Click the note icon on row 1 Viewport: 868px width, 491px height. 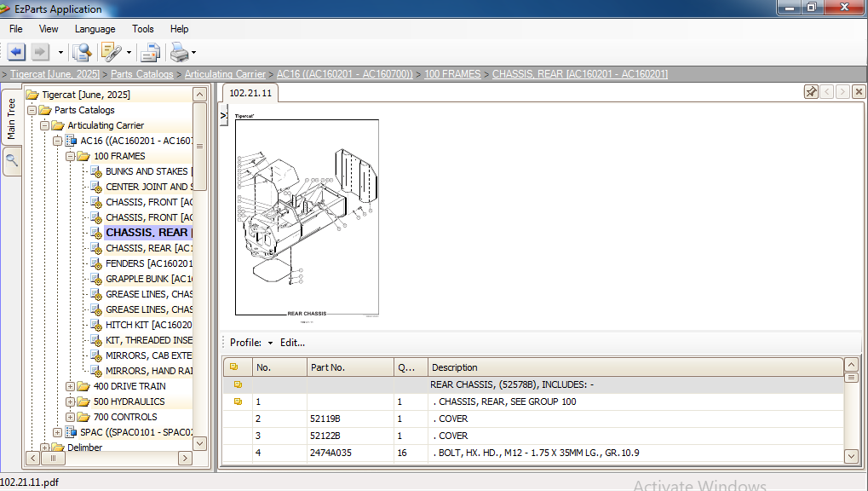238,401
